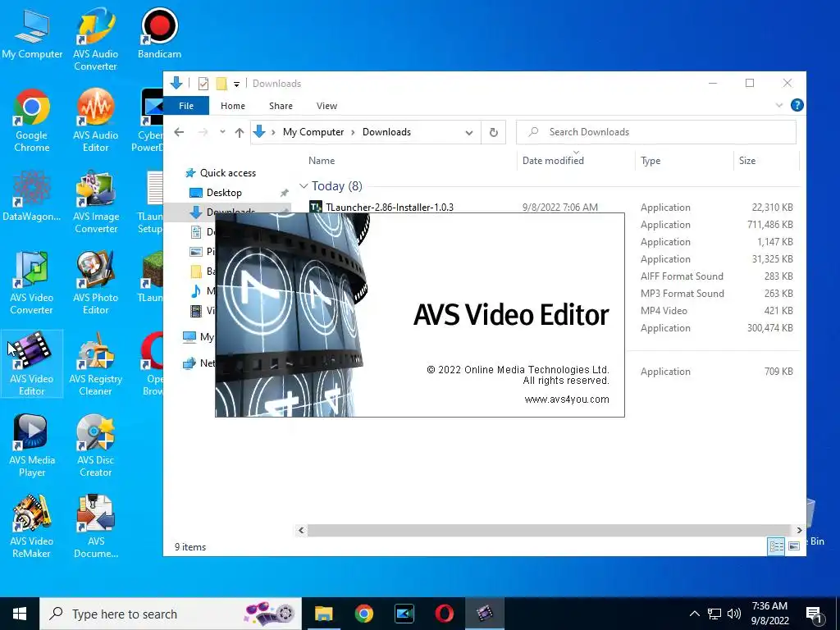This screenshot has width=840, height=630.
Task: Open CyberLink PowerDirector taskbar icon
Action: (404, 614)
